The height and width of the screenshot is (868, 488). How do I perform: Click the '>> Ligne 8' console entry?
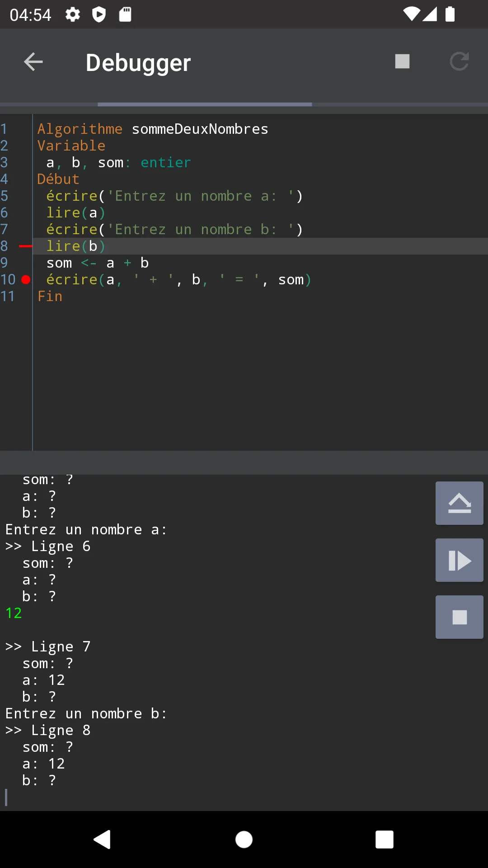pos(48,731)
